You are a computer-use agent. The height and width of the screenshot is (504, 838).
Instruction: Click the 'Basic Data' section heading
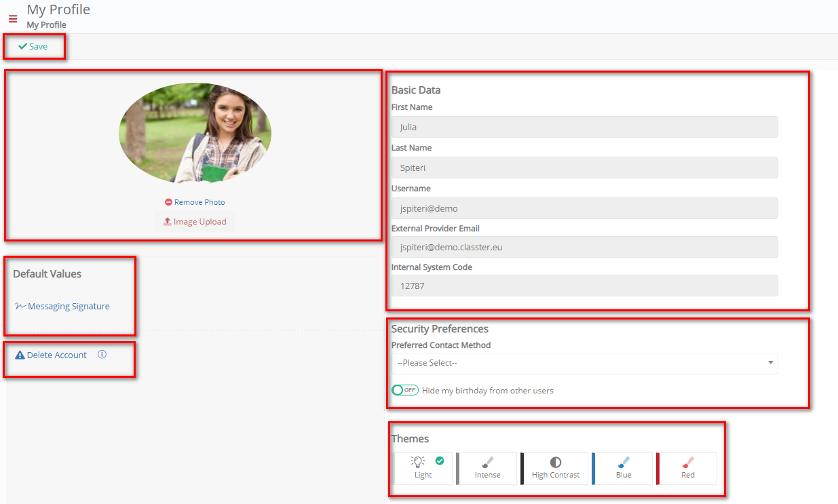(416, 90)
